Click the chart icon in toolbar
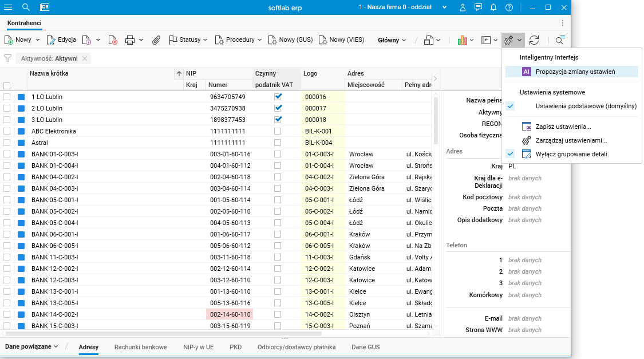This screenshot has width=644, height=359. click(462, 40)
